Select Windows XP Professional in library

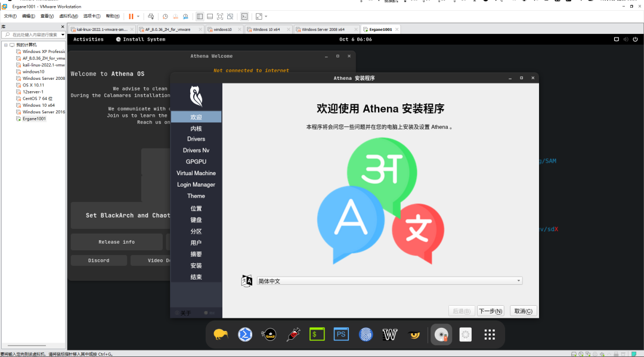point(41,52)
